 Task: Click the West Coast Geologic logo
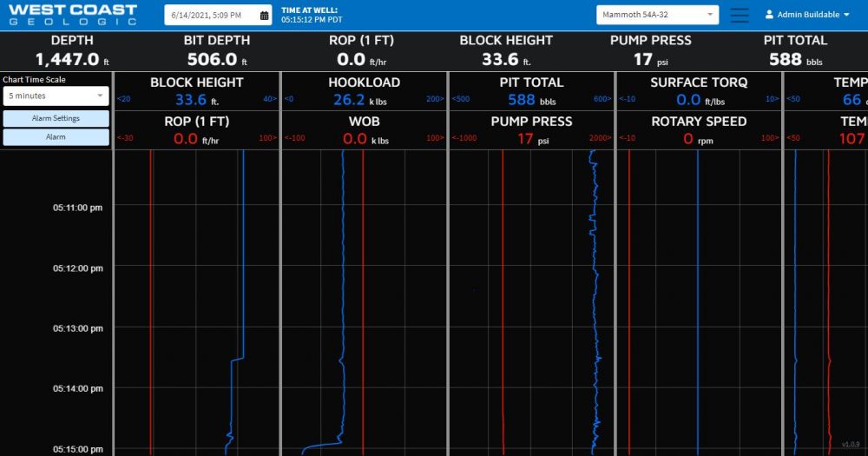73,15
